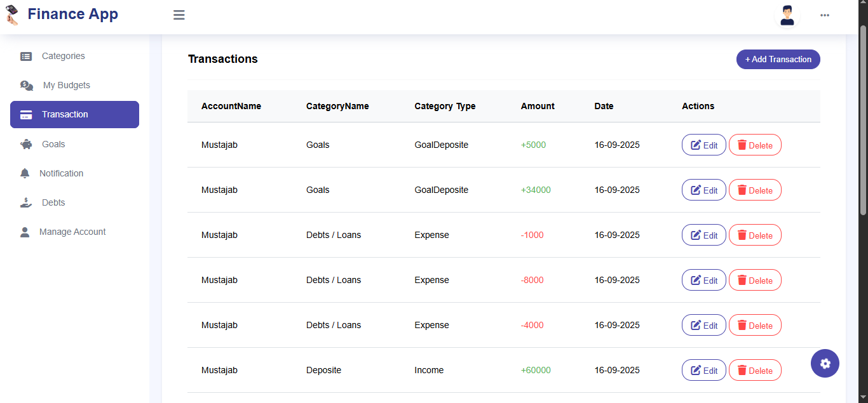This screenshot has height=403, width=868.
Task: Go to My Budgets page
Action: coord(66,85)
